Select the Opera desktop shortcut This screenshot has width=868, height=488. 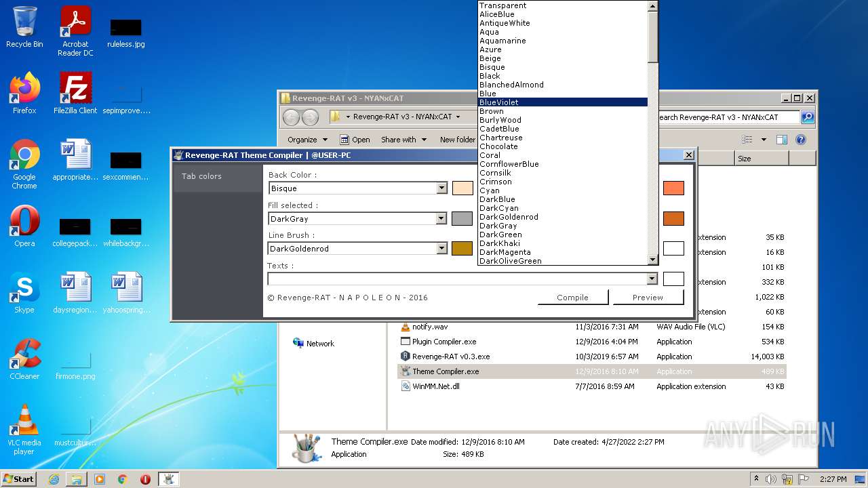[x=24, y=226]
